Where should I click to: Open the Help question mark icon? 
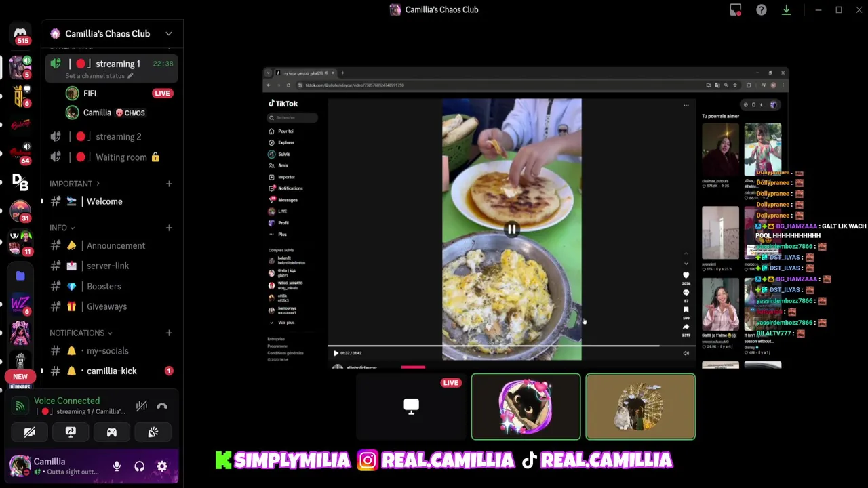(762, 9)
